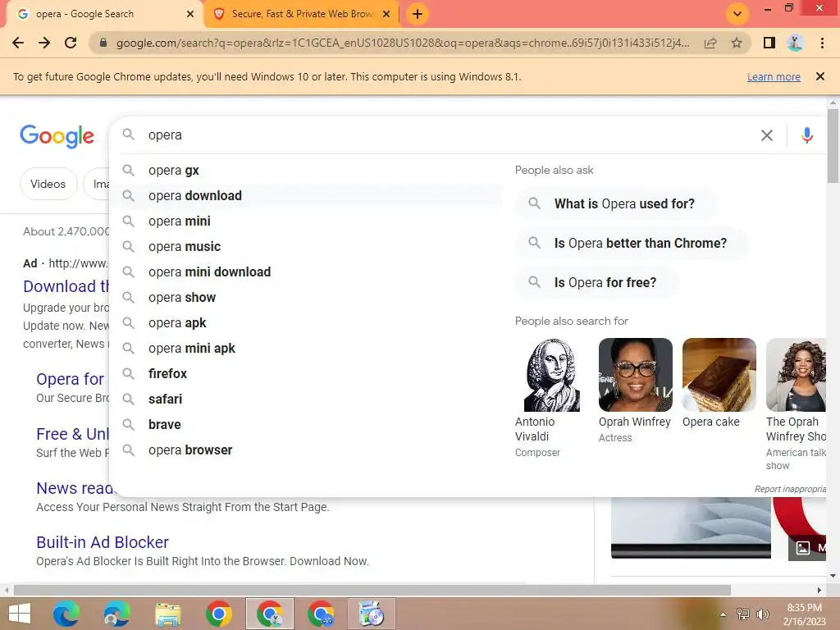Viewport: 840px width, 630px height.
Task: Filter results by Videos
Action: 48,184
